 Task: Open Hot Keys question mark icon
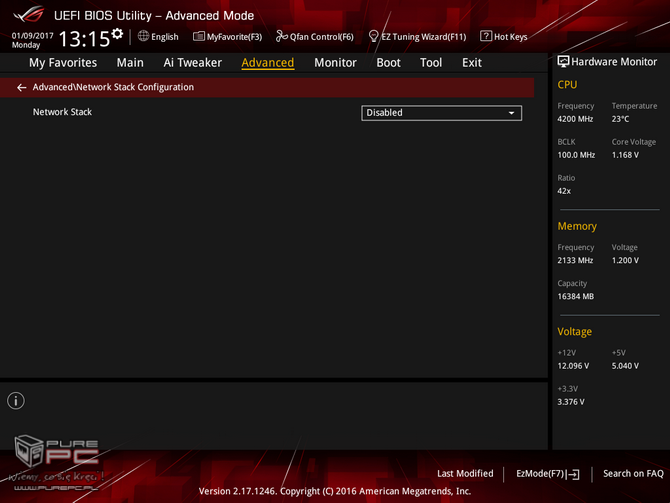click(486, 36)
